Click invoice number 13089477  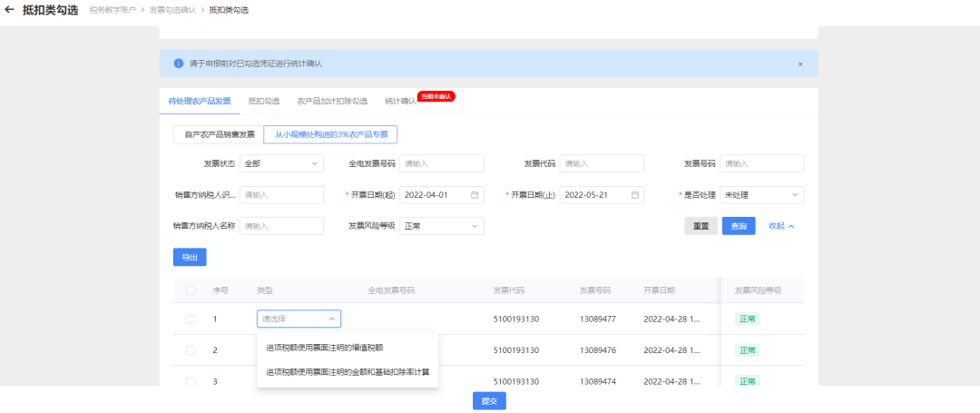[598, 320]
